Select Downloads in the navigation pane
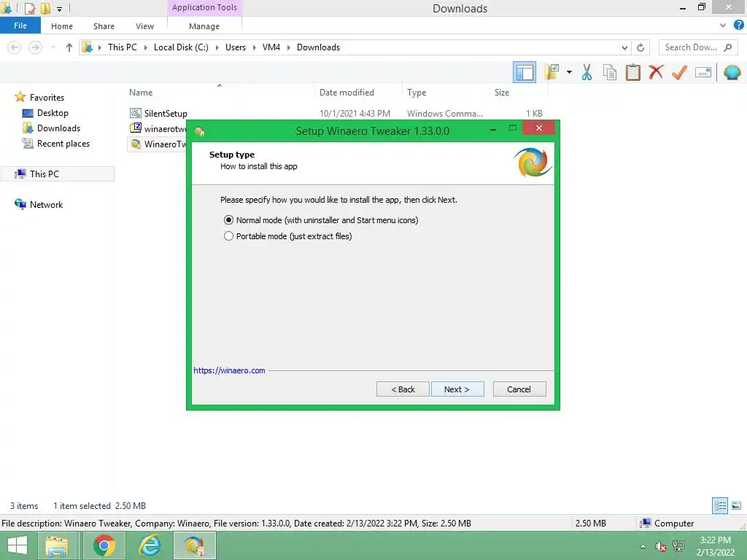This screenshot has height=560, width=747. (58, 128)
